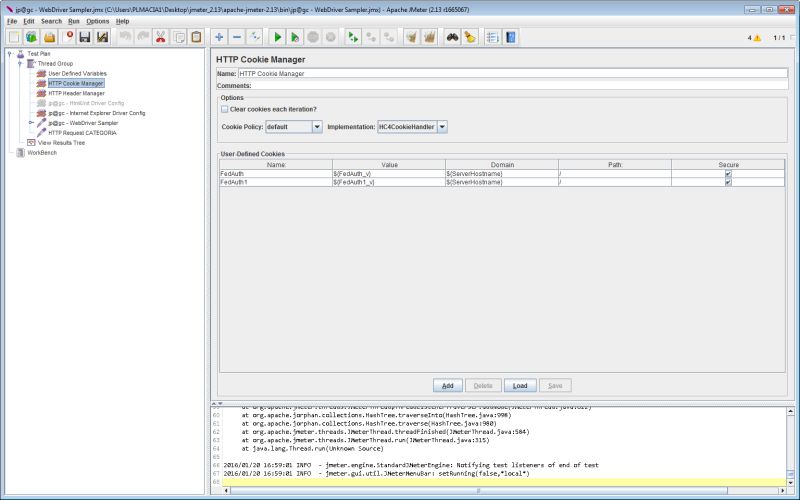Image resolution: width=800 pixels, height=500 pixels.
Task: Expand all tree nodes with plus icon
Action: tap(219, 37)
